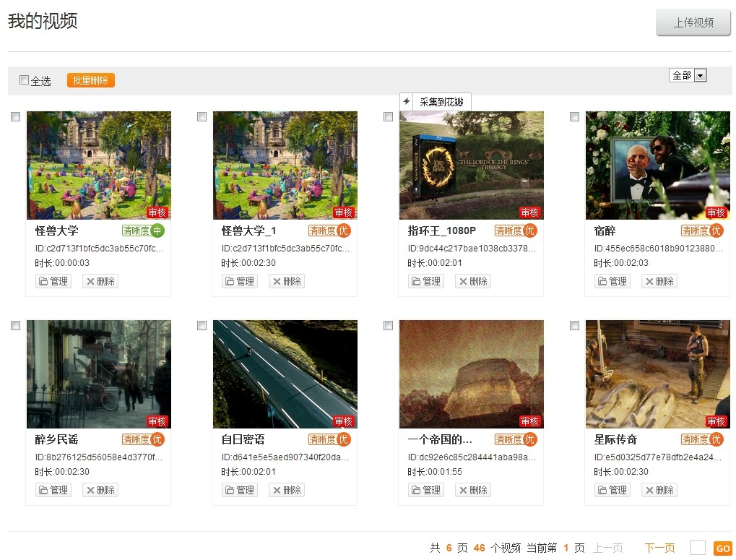Image resolution: width=736 pixels, height=560 pixels.
Task: Click the 清晰度 中 badge for 怪兽大学
Action: tap(143, 231)
